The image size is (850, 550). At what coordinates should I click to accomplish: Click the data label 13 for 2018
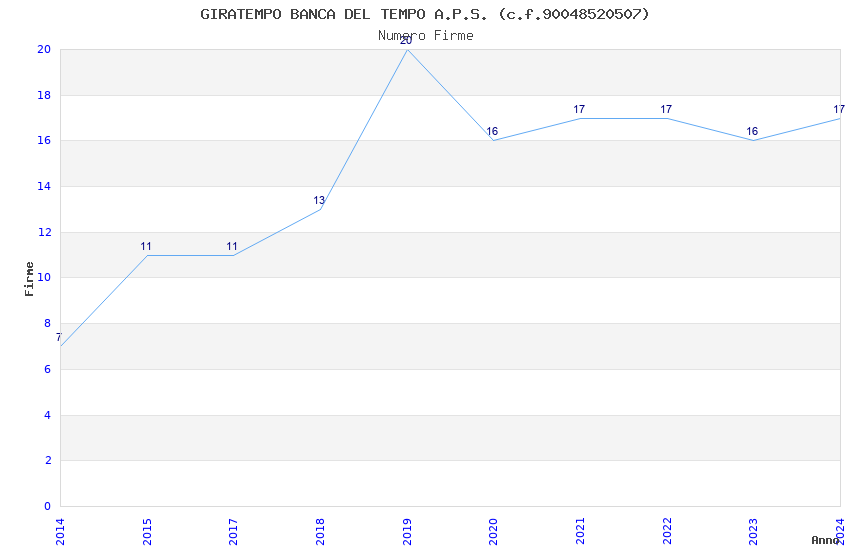[319, 200]
